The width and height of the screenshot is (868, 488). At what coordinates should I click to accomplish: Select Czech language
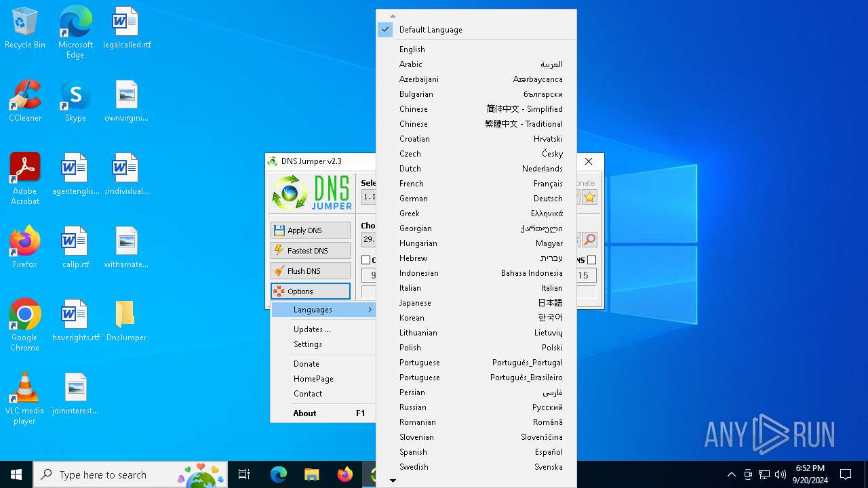click(x=476, y=154)
